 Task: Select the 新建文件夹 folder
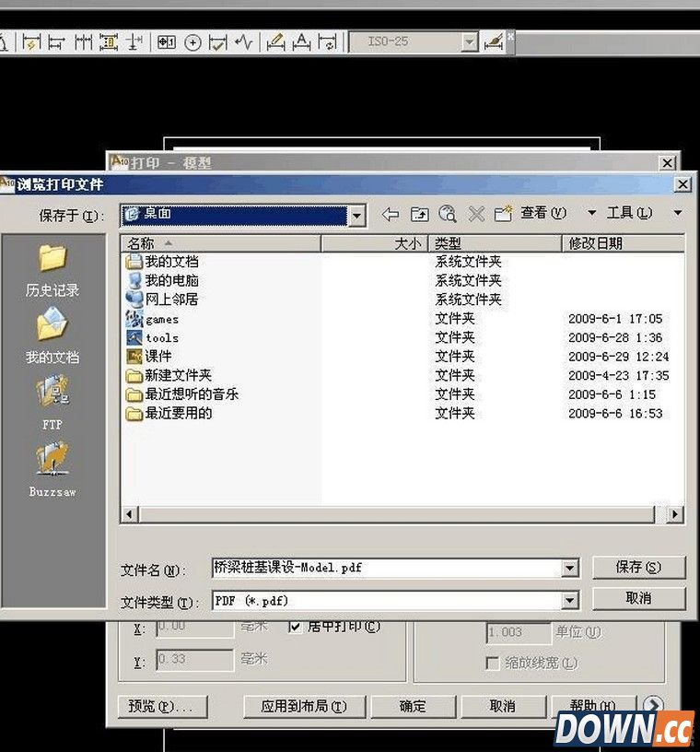click(169, 375)
